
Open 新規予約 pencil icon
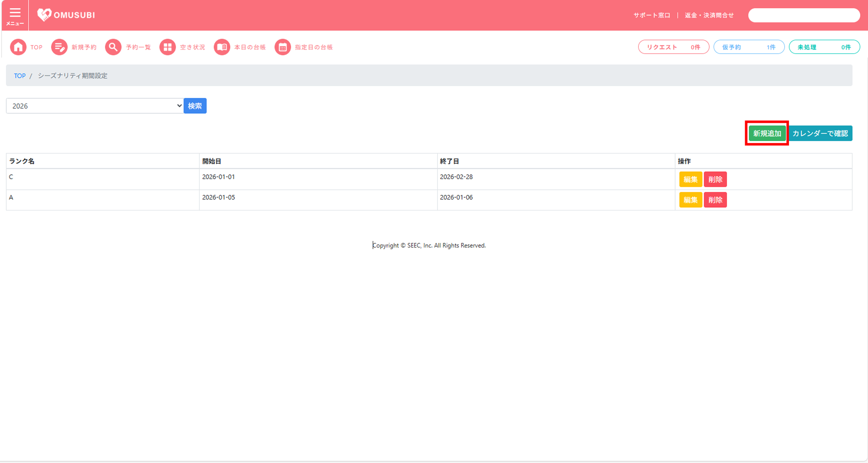tap(59, 47)
